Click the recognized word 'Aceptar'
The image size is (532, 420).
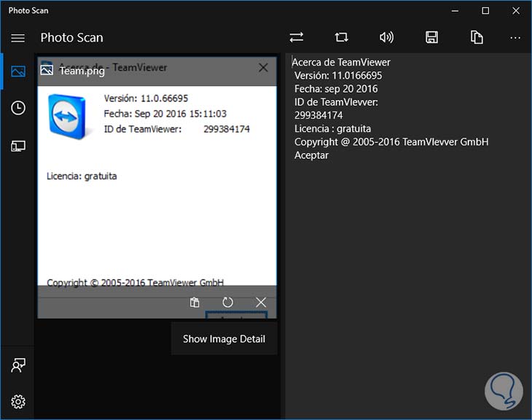tap(311, 155)
